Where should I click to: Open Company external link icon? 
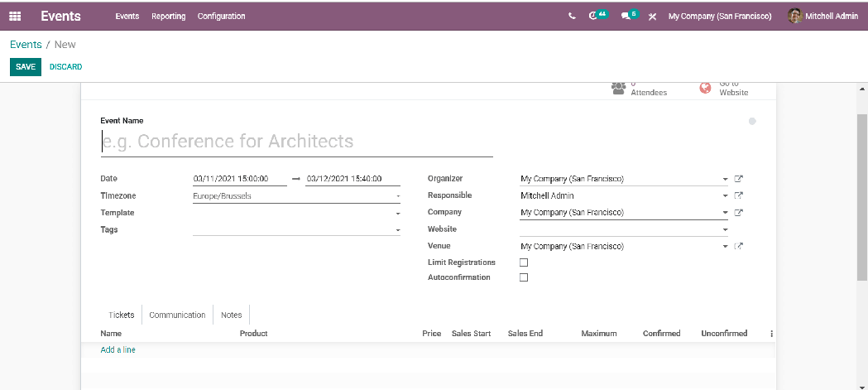[738, 213]
